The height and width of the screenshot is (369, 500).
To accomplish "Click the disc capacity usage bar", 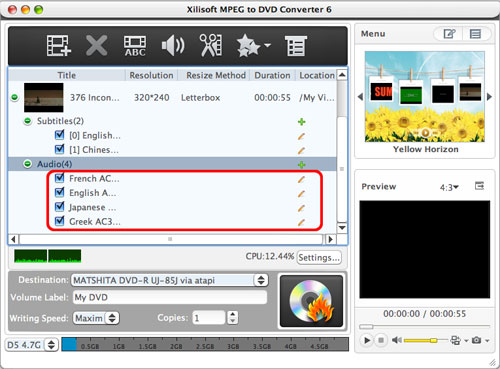I will click(205, 344).
